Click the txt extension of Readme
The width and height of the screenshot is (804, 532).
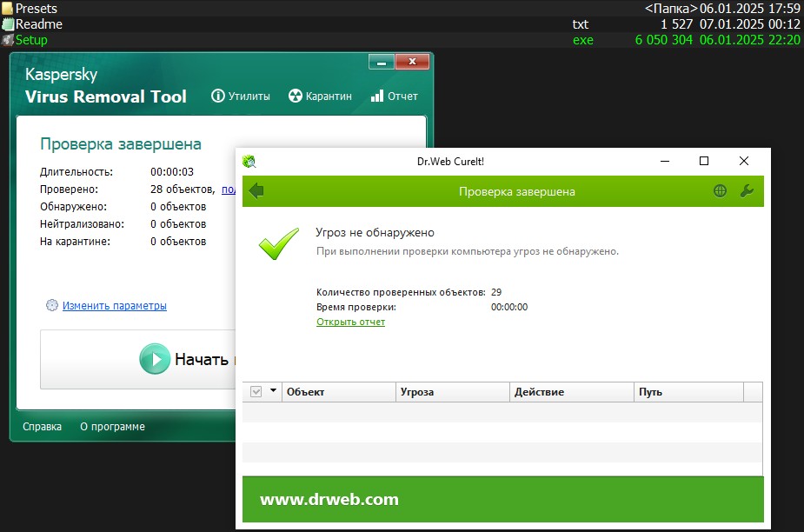[581, 24]
